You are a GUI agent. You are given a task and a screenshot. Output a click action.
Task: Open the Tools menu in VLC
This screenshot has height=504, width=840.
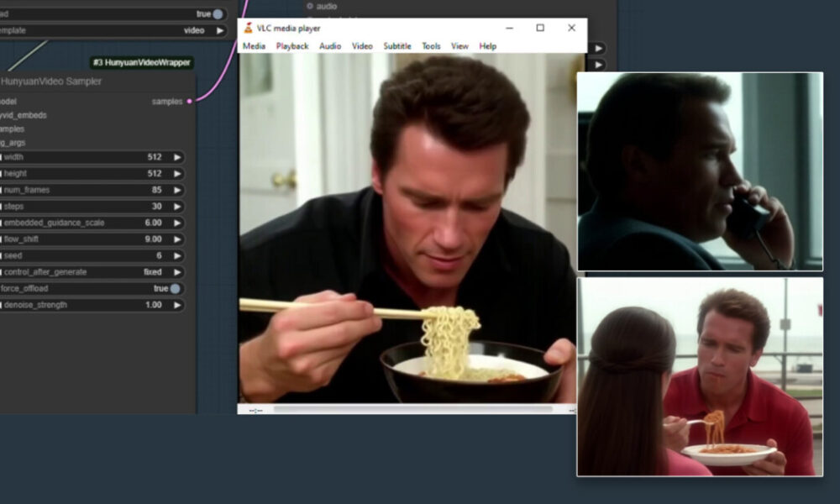(x=431, y=46)
